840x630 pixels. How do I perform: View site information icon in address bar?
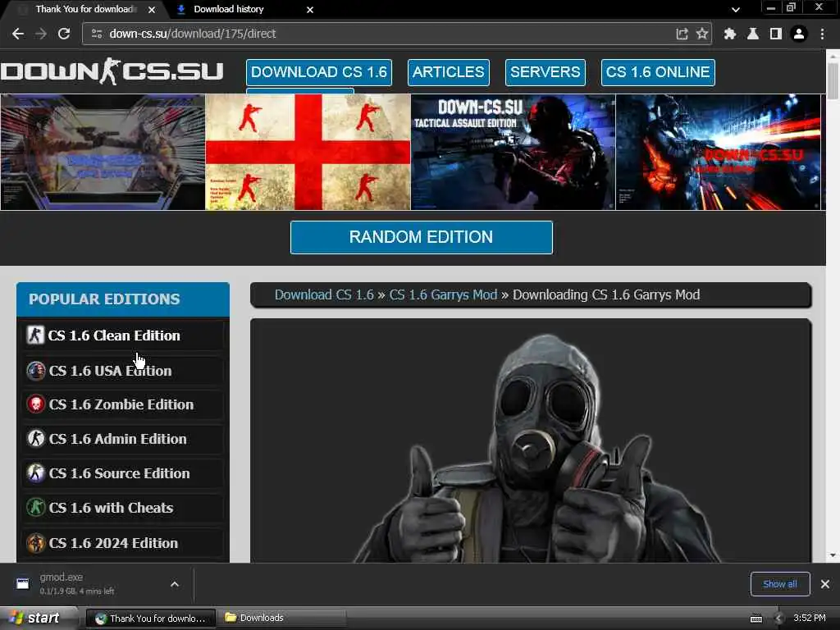pyautogui.click(x=97, y=34)
